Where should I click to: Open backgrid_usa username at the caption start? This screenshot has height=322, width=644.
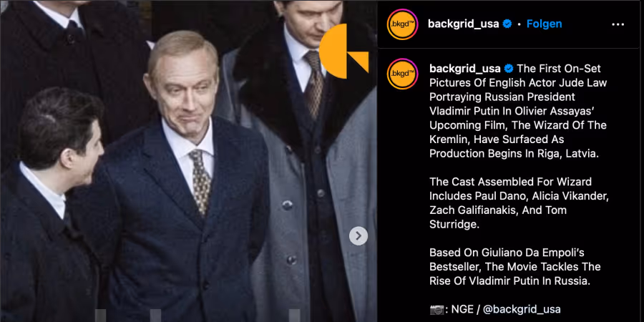pyautogui.click(x=465, y=68)
